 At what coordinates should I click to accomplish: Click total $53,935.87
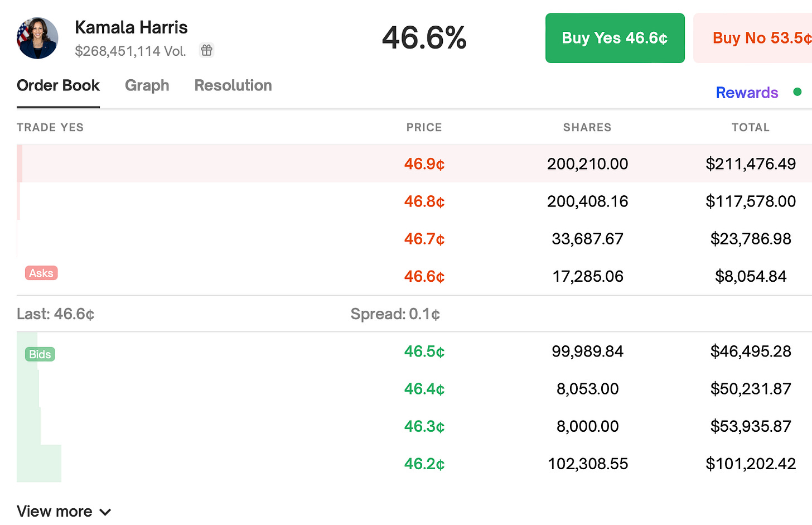pyautogui.click(x=751, y=426)
